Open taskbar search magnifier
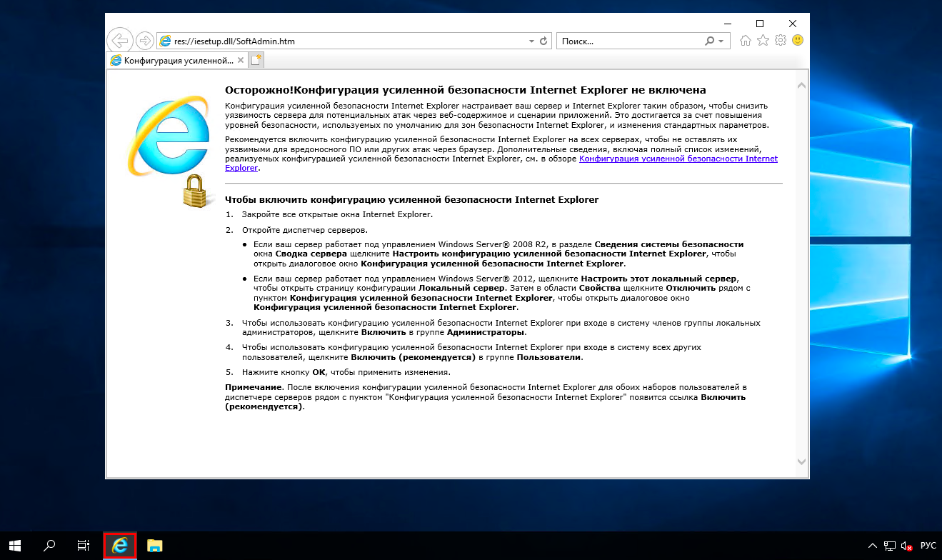The height and width of the screenshot is (560, 942). (x=49, y=546)
